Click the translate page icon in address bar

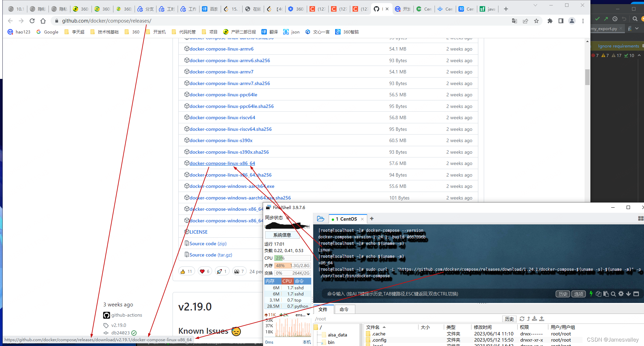tap(515, 21)
